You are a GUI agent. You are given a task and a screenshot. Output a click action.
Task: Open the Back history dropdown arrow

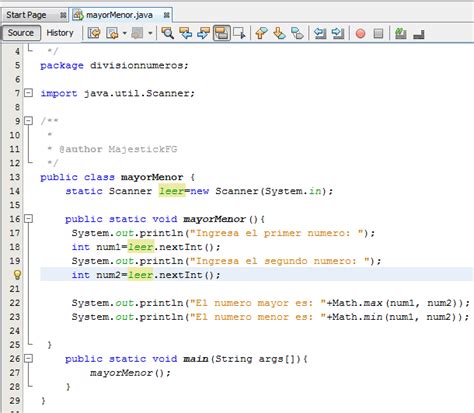tap(125, 33)
